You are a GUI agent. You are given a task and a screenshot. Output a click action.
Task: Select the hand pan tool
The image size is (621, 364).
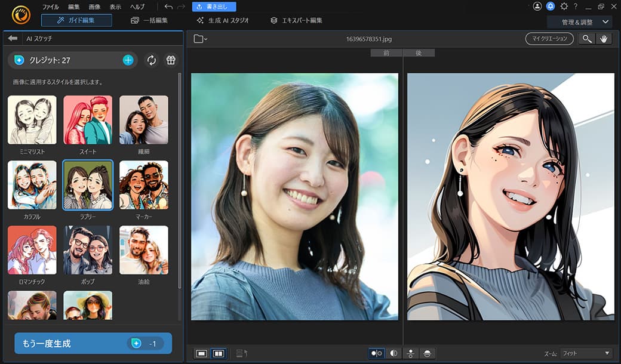(605, 38)
